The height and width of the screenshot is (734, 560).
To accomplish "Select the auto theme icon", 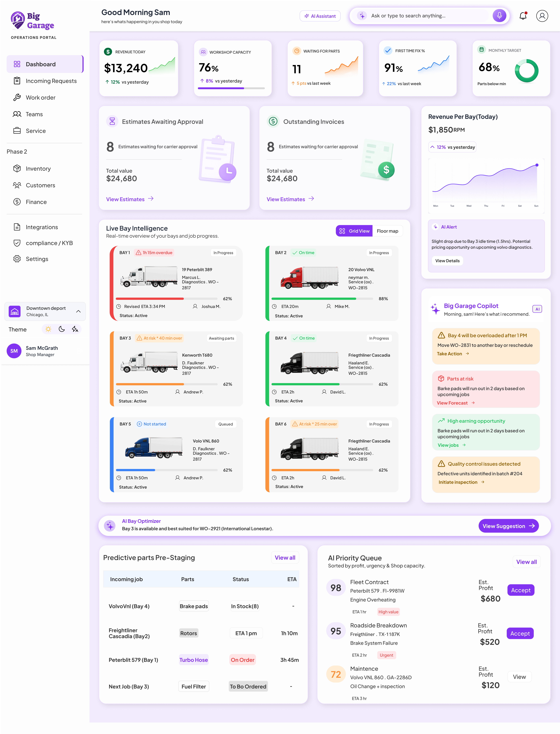I will point(75,329).
